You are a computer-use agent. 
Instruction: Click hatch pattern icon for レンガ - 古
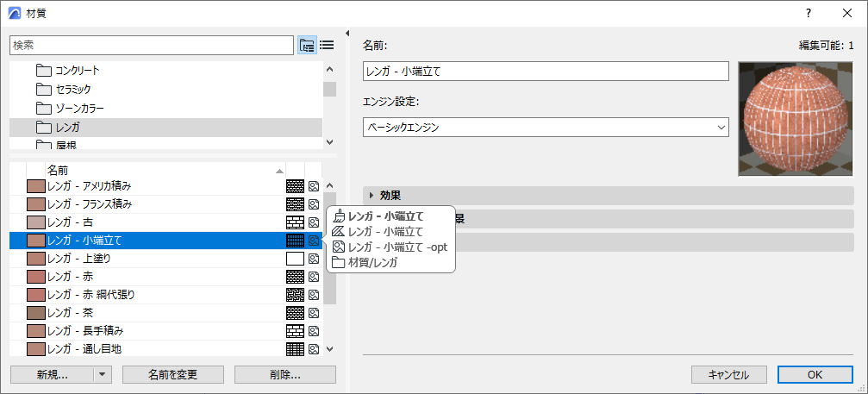295,222
